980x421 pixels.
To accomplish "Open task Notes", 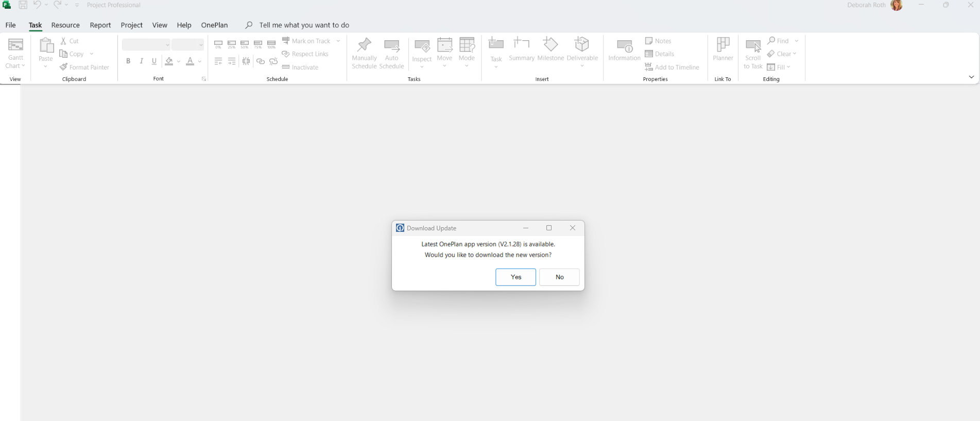I will click(658, 41).
